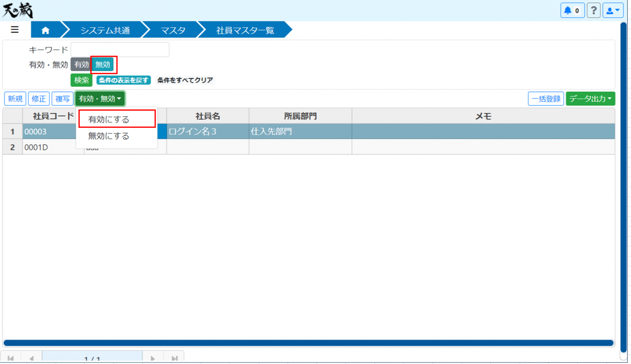Open the hamburger side menu
Viewport: 631px width, 364px height.
pyautogui.click(x=15, y=30)
